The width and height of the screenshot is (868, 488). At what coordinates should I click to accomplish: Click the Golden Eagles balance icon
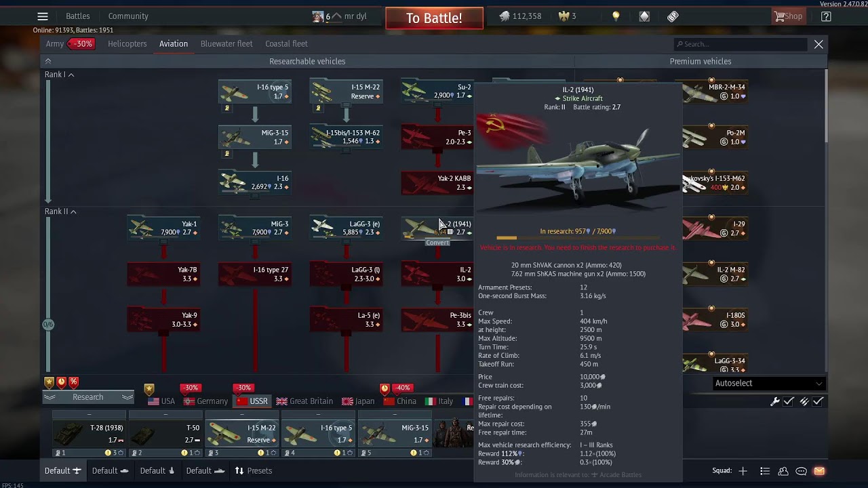564,16
